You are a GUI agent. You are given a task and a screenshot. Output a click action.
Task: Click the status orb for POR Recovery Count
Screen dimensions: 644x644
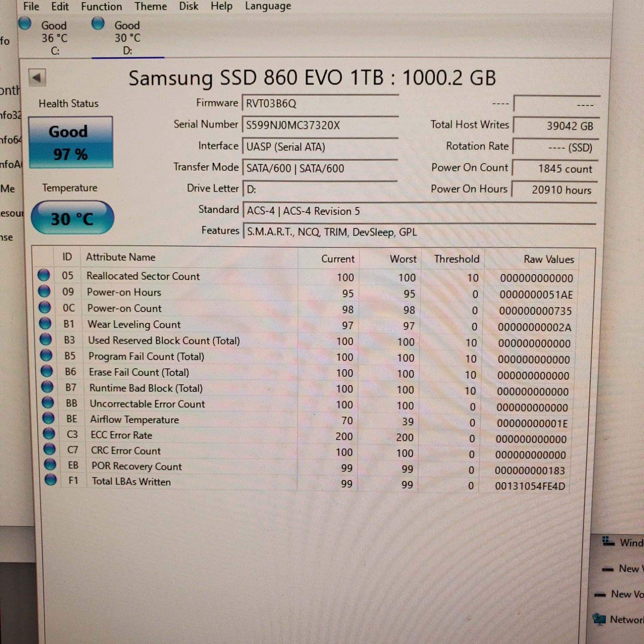click(50, 465)
